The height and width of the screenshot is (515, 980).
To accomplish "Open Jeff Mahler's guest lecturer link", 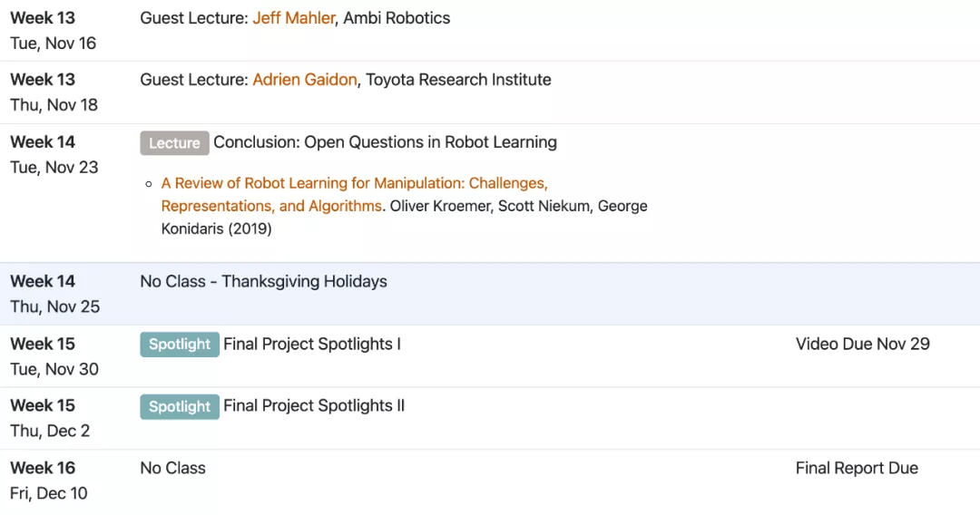I will [x=294, y=18].
